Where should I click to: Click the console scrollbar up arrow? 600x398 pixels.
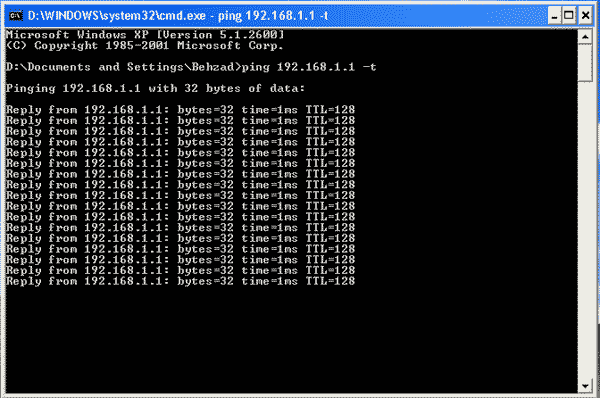click(585, 37)
